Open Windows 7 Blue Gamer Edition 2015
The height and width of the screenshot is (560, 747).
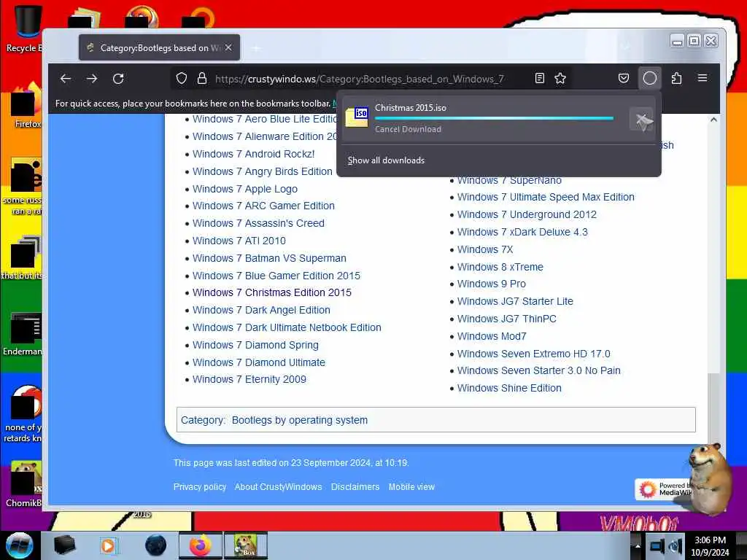point(276,276)
